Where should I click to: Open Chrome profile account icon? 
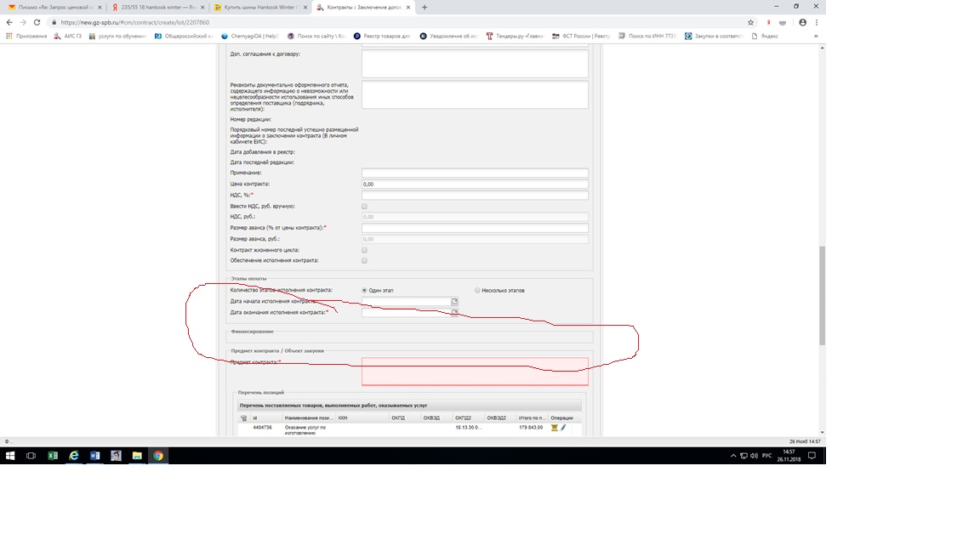(x=802, y=22)
